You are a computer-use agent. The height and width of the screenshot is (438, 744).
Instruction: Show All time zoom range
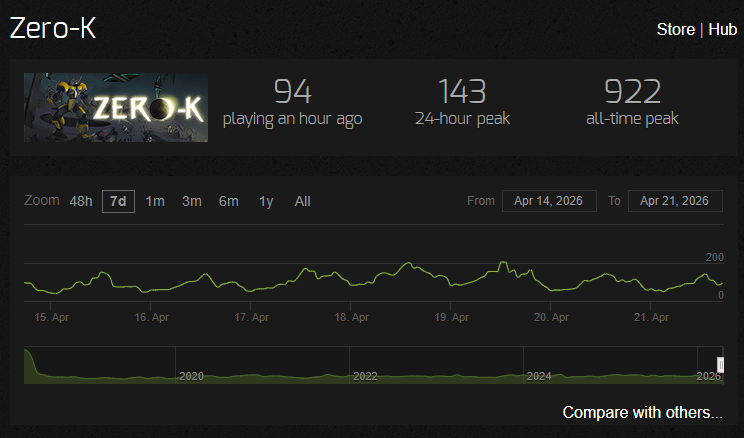(302, 201)
